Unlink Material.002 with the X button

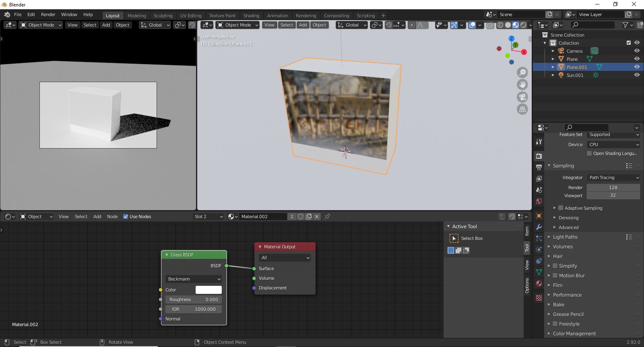(x=317, y=217)
